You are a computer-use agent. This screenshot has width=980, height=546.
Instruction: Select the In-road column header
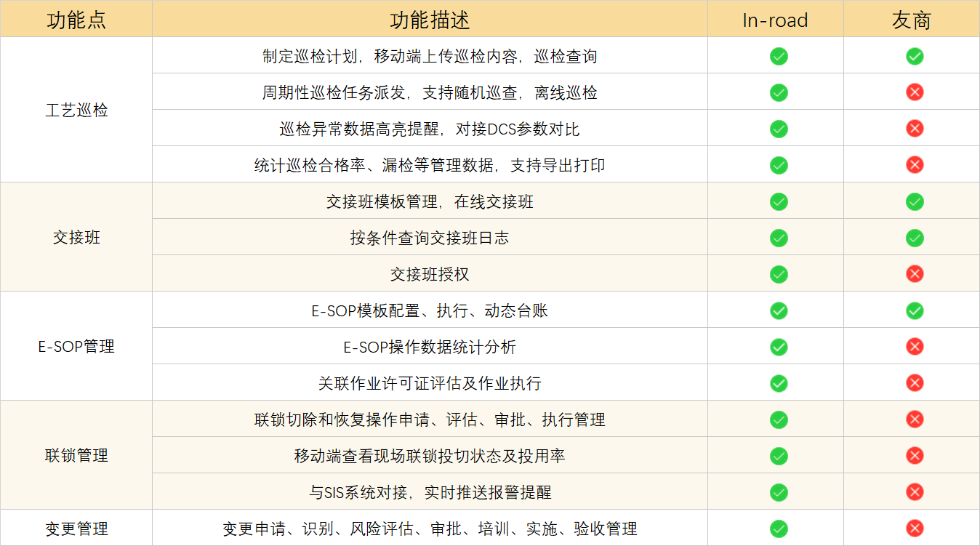pos(775,20)
